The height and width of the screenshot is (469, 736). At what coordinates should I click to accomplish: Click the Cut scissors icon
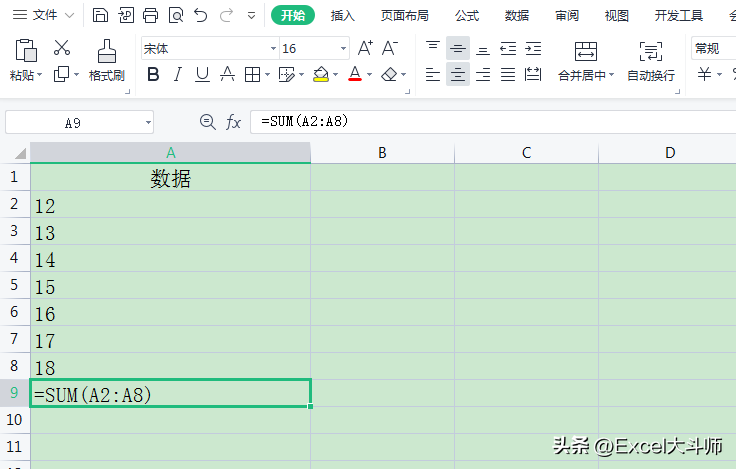coord(61,47)
